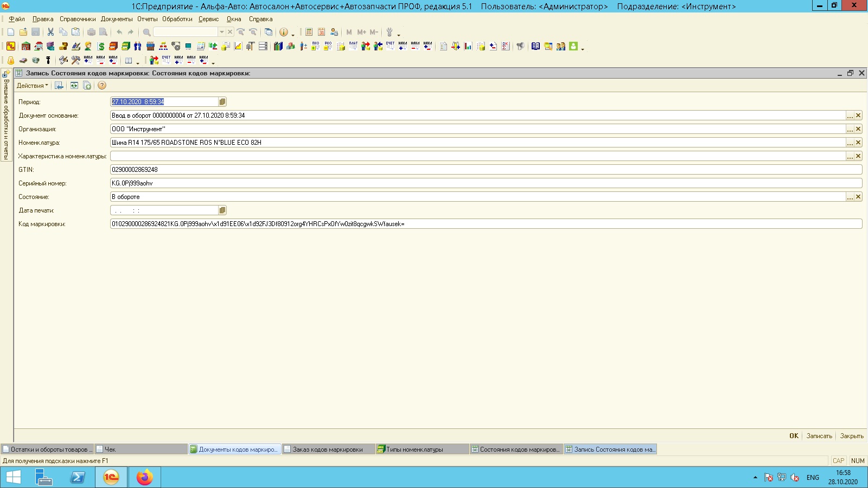Viewport: 868px width, 488px height.
Task: Open the Calendar icon showing 31
Action: (x=321, y=32)
